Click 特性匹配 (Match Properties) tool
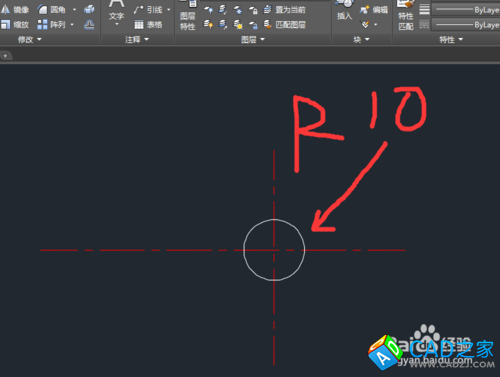 pos(406,15)
